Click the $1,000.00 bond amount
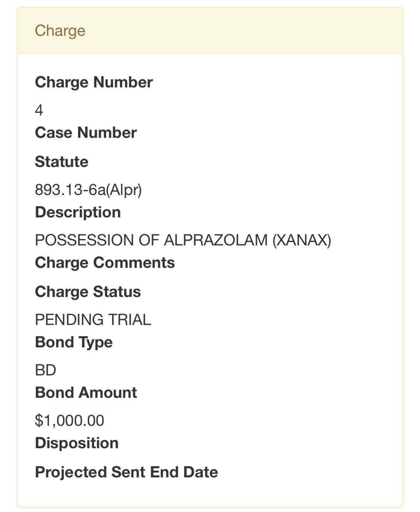Screen dimensions: 420x512 [x=70, y=421]
